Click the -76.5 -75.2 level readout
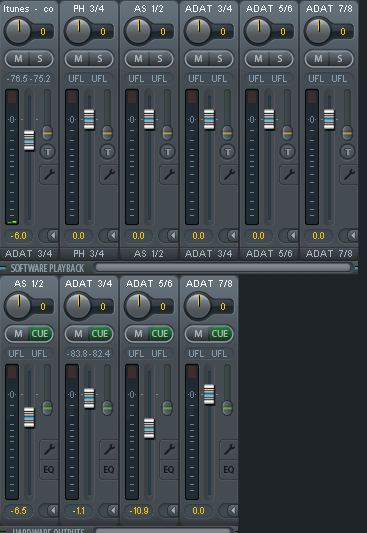The width and height of the screenshot is (367, 533). tap(29, 79)
